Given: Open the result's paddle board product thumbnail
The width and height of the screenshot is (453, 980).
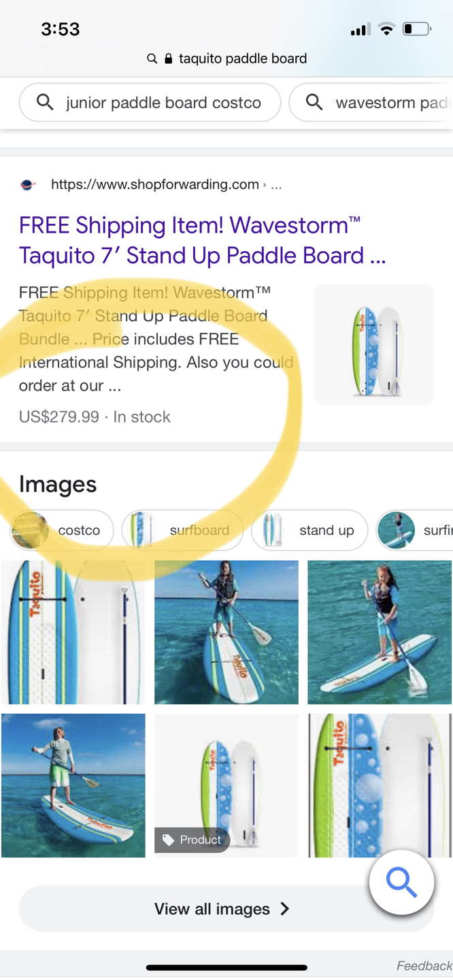Looking at the screenshot, I should [373, 344].
